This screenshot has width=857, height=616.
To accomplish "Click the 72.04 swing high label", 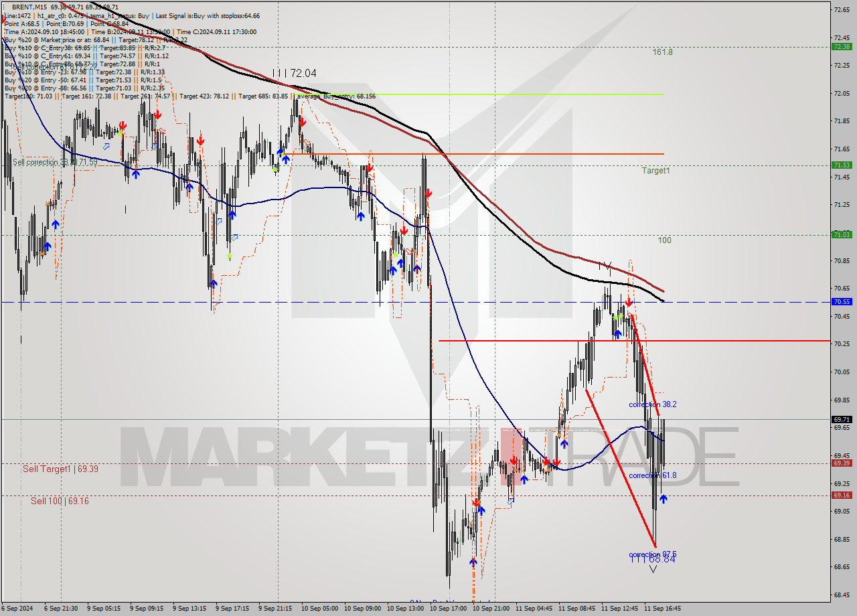I will 295,73.
